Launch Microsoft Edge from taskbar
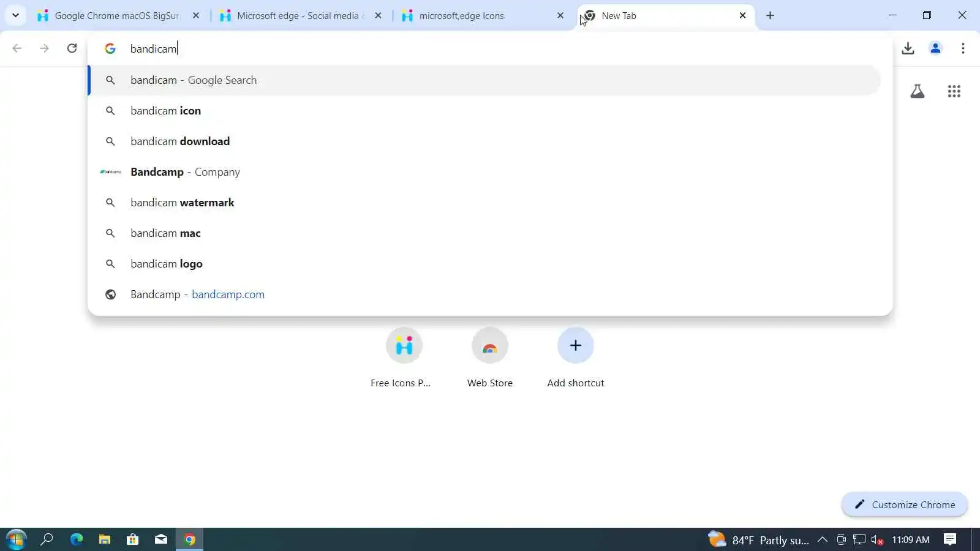The height and width of the screenshot is (551, 980). (76, 539)
